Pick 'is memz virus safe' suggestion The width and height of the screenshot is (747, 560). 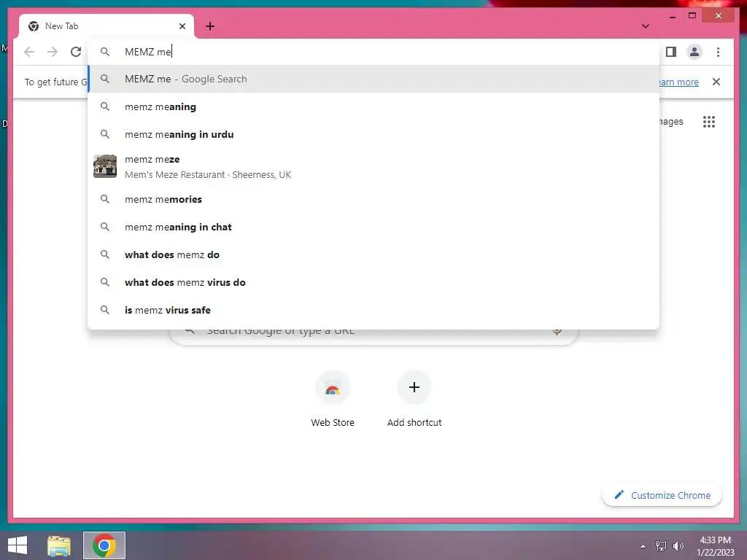373,310
